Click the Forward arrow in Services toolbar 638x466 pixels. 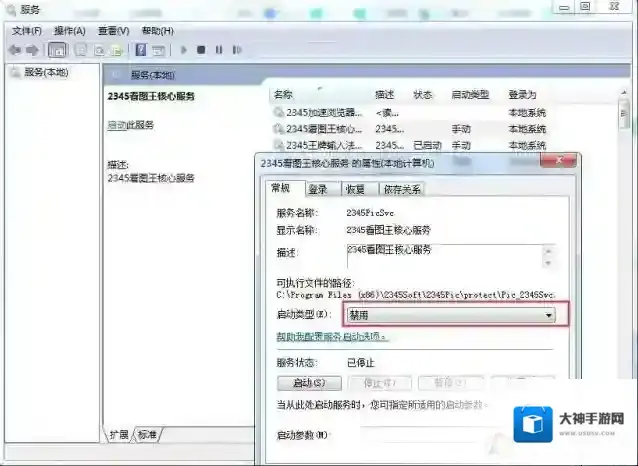point(32,50)
